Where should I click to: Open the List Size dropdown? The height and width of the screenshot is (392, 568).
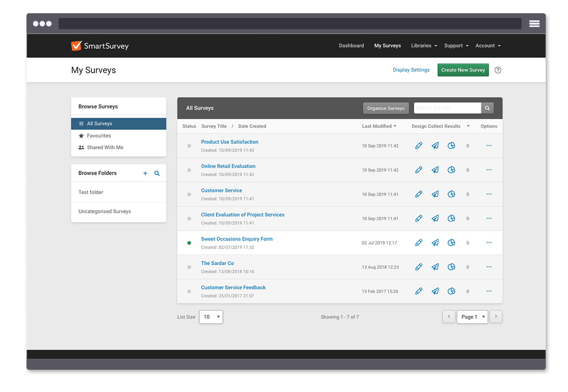pos(211,317)
